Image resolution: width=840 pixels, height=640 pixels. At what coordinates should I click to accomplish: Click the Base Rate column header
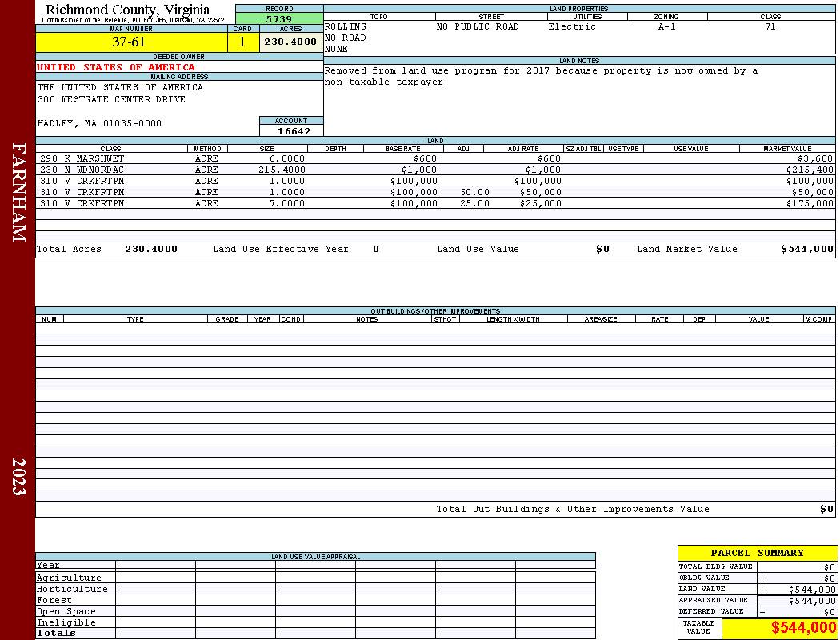(403, 148)
